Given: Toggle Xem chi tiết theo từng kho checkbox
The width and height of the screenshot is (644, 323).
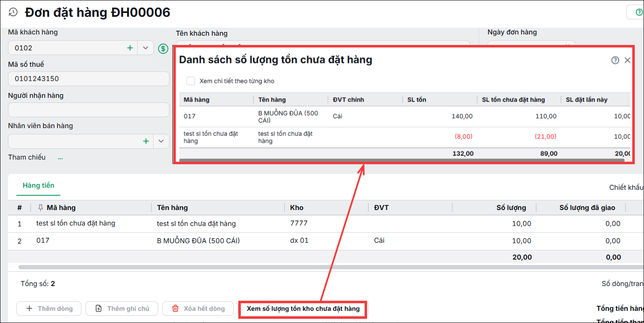Looking at the screenshot, I should (191, 81).
